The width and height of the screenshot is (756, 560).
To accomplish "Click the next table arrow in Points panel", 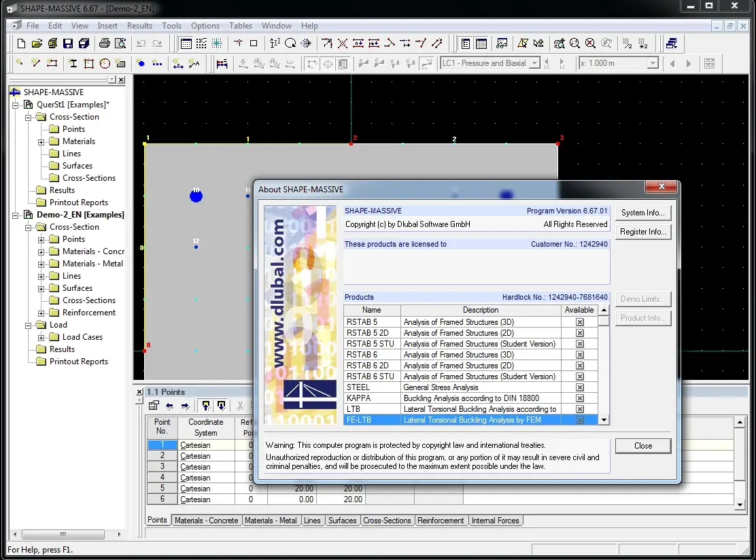I will (185, 406).
